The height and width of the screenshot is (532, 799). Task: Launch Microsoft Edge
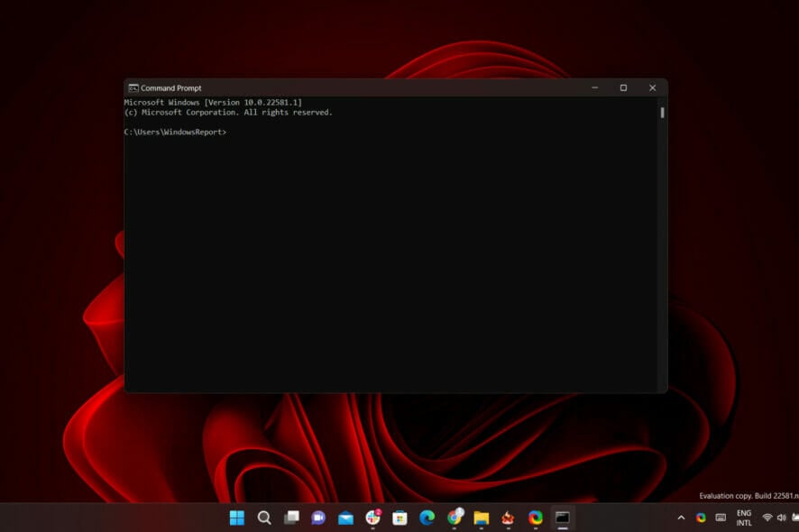tap(426, 518)
